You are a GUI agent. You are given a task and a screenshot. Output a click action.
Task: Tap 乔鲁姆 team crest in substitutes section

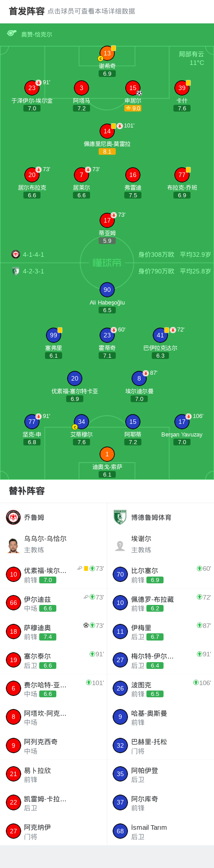[x=14, y=517]
